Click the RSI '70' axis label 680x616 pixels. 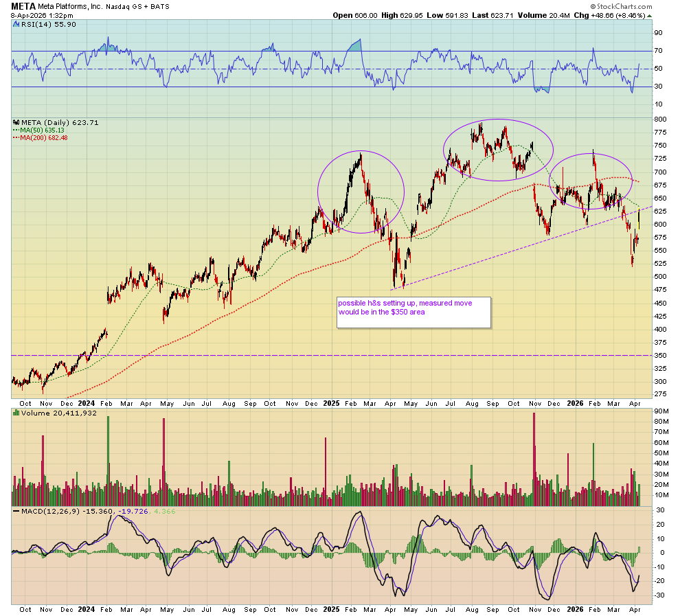pyautogui.click(x=658, y=51)
